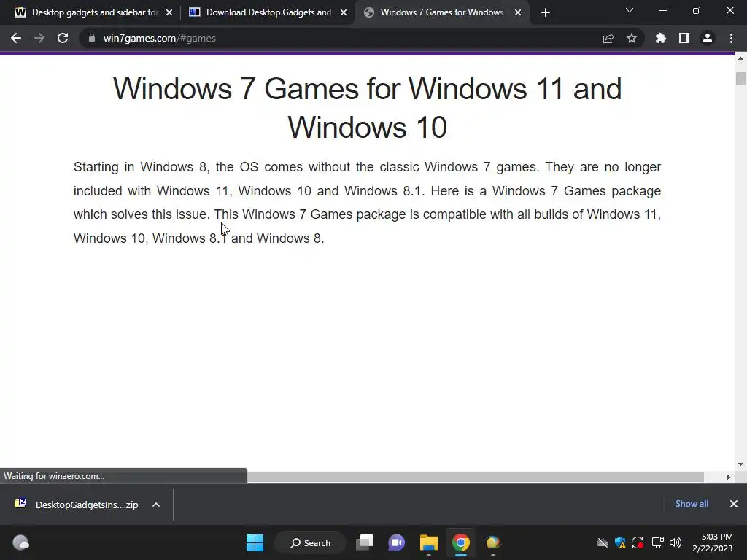Toggle the Chrome side panel icon
747x560 pixels.
click(x=684, y=38)
